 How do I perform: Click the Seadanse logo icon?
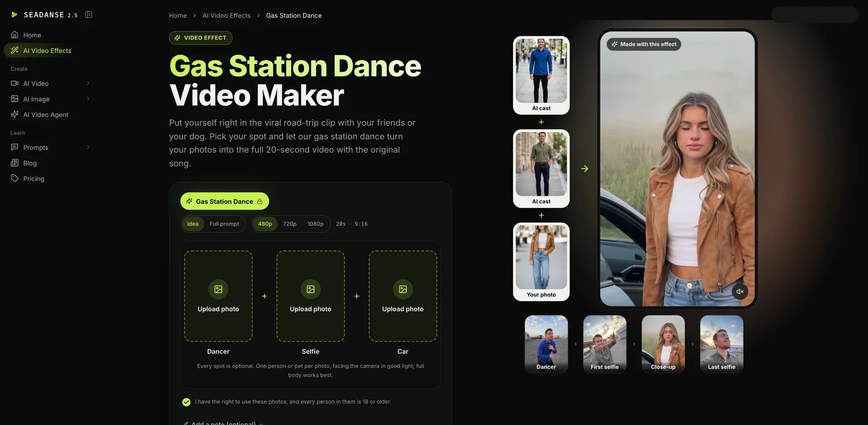pos(15,15)
